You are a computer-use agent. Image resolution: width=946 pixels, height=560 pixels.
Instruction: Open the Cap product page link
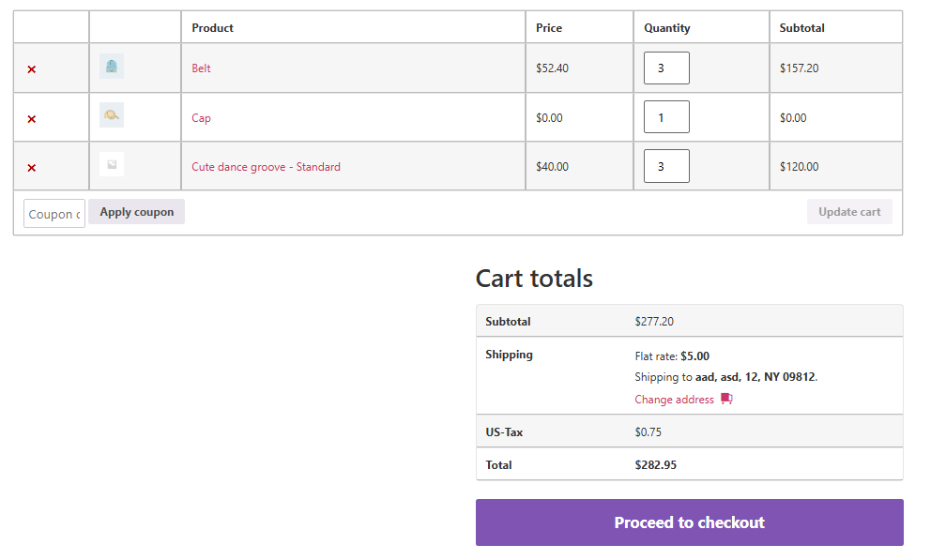coord(202,118)
